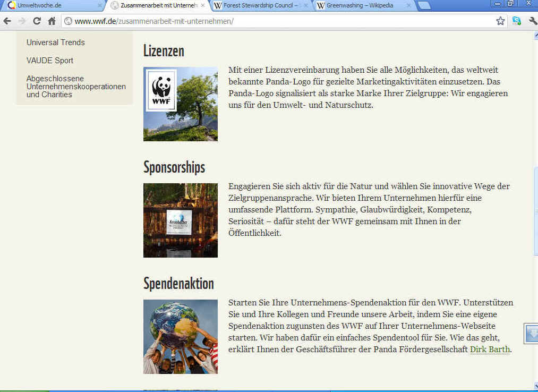Screen dimensions: 538x392
Task: Open the wrench settings menu
Action: point(533,21)
